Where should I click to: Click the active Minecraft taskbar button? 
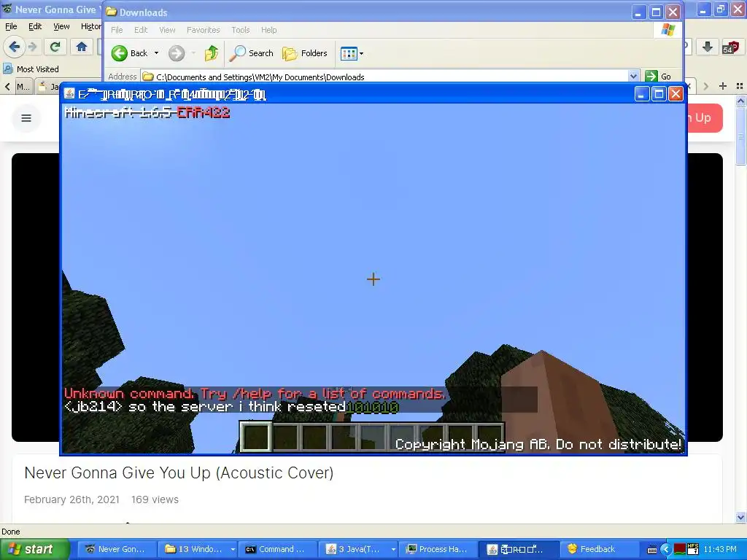pyautogui.click(x=518, y=549)
